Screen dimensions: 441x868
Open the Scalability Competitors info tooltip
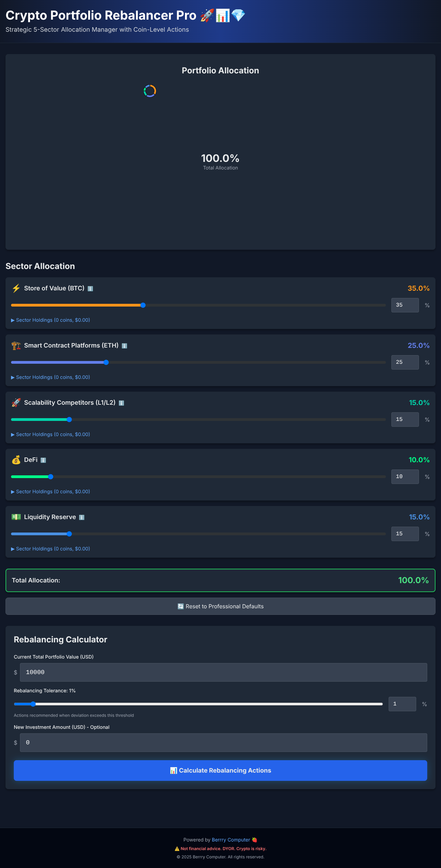pos(121,403)
